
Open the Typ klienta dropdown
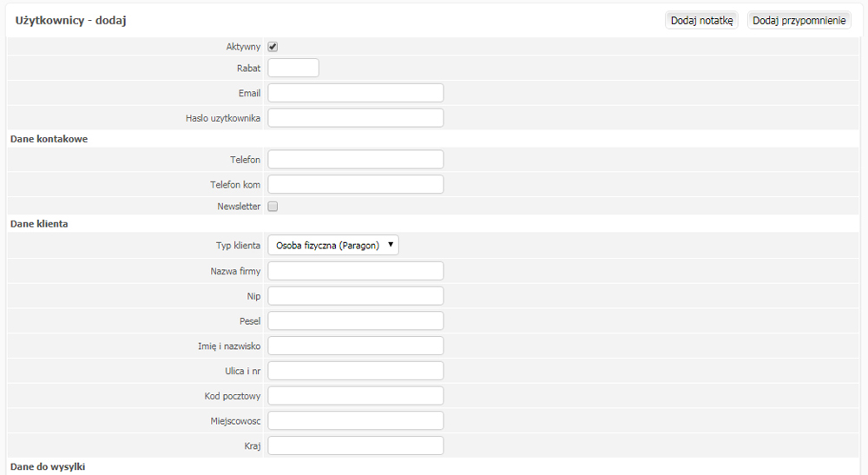tap(333, 245)
